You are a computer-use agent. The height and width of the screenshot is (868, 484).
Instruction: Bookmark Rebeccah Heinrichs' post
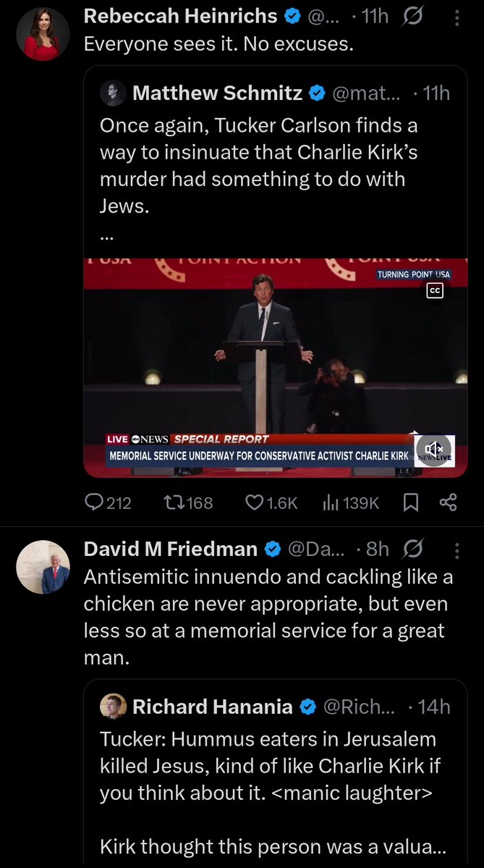coord(410,502)
